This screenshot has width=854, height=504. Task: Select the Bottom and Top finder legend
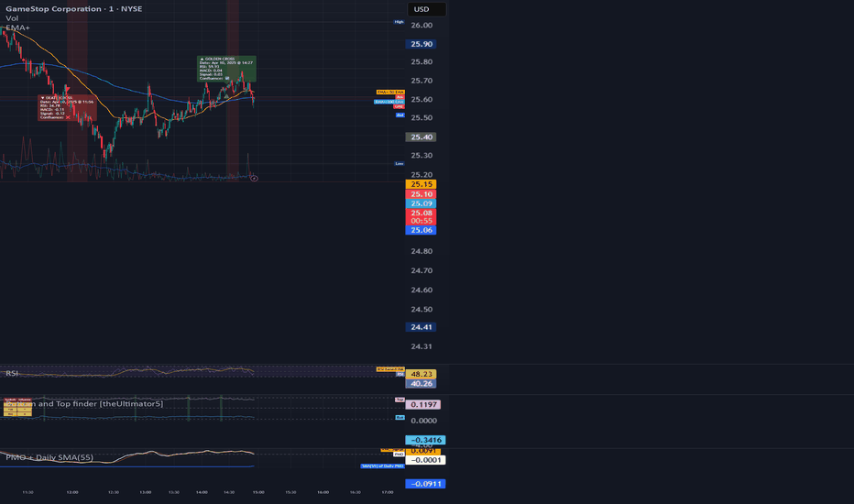tap(84, 404)
